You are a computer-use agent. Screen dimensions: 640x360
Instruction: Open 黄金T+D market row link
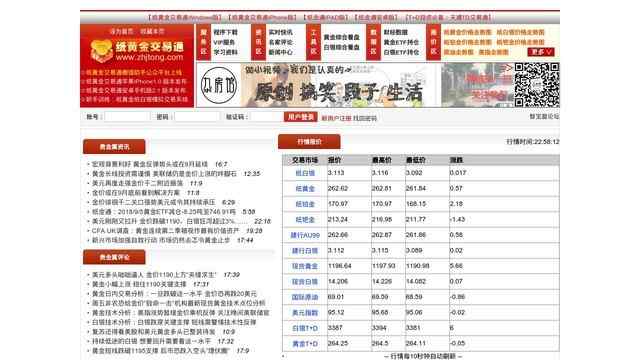tap(305, 344)
